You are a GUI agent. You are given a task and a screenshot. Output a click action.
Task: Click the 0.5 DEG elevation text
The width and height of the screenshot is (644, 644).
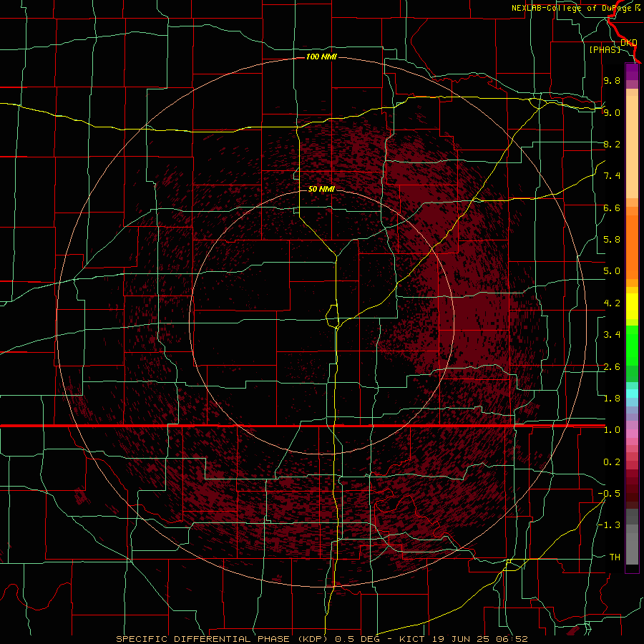[358, 639]
